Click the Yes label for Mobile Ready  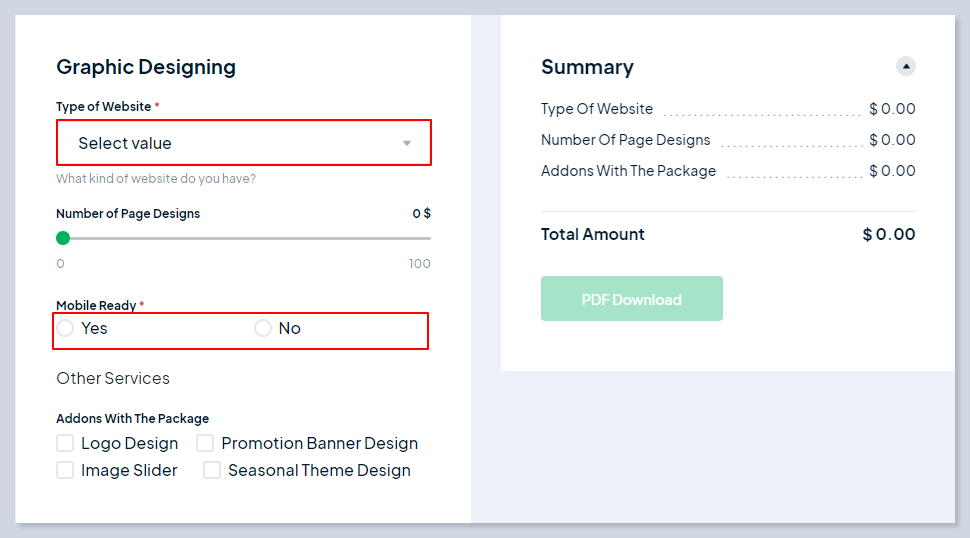coord(94,328)
